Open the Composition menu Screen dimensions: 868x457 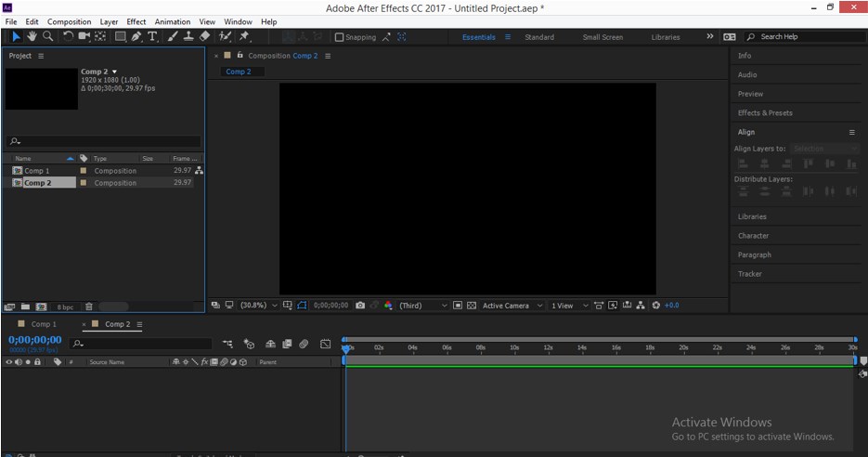coord(70,21)
